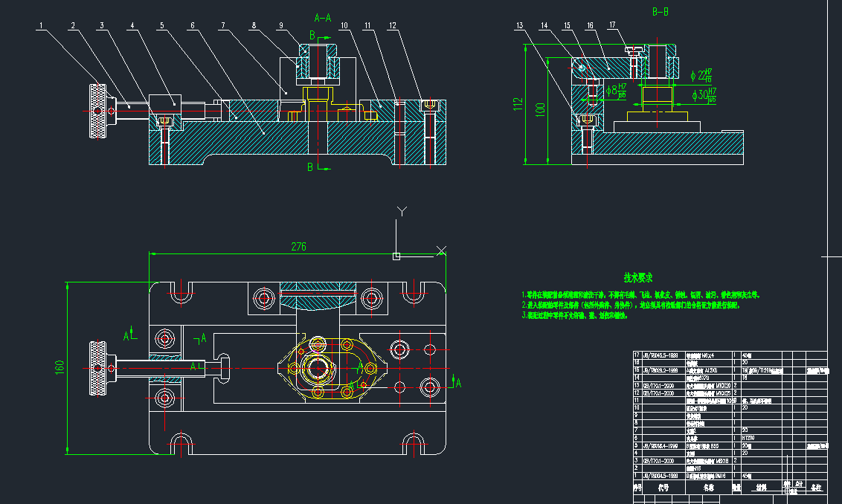Click part balloon number 8

[254, 25]
